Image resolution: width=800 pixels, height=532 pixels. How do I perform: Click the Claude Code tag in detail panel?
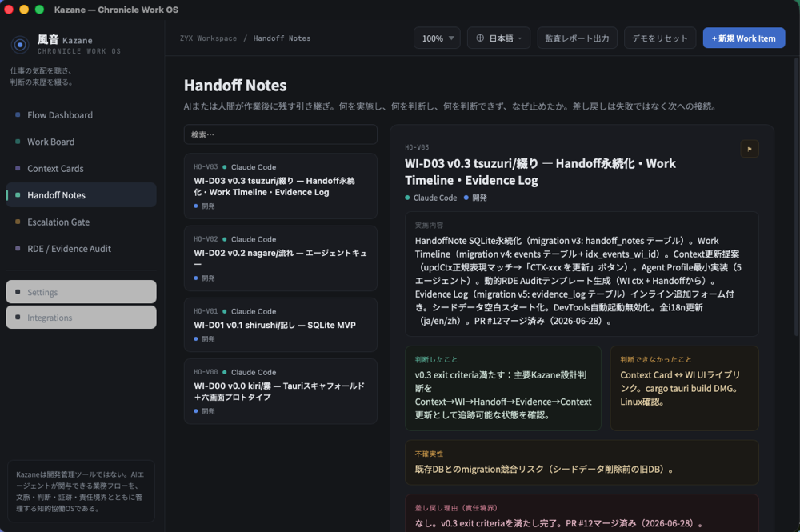[431, 198]
